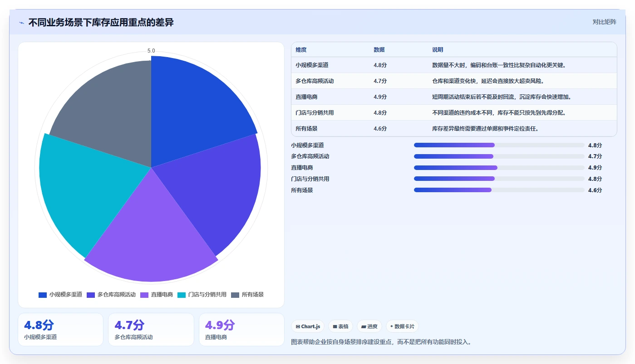Click the 对比矩阵 label in header

click(x=604, y=22)
